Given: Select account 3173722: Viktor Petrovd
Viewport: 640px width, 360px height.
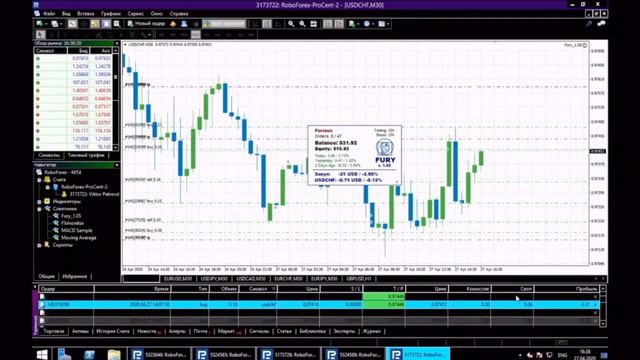Looking at the screenshot, I should pos(94,194).
